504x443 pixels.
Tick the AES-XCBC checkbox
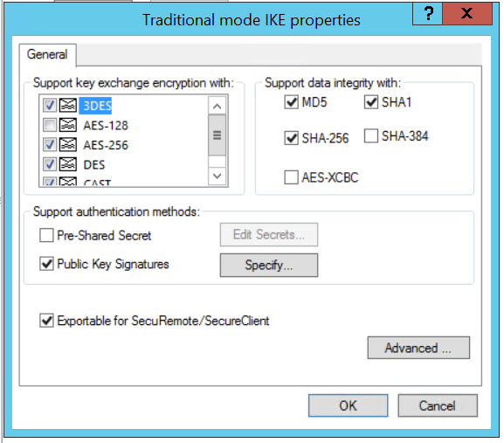[291, 177]
